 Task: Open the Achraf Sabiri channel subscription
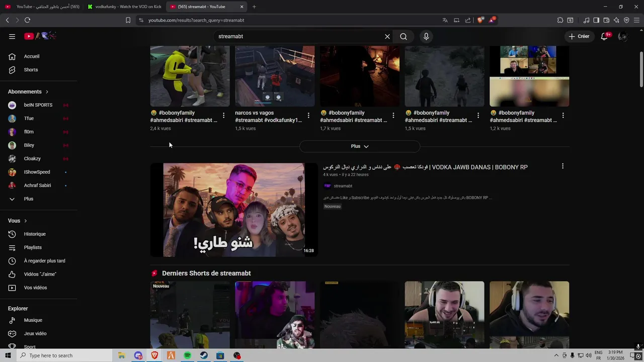[39, 186]
